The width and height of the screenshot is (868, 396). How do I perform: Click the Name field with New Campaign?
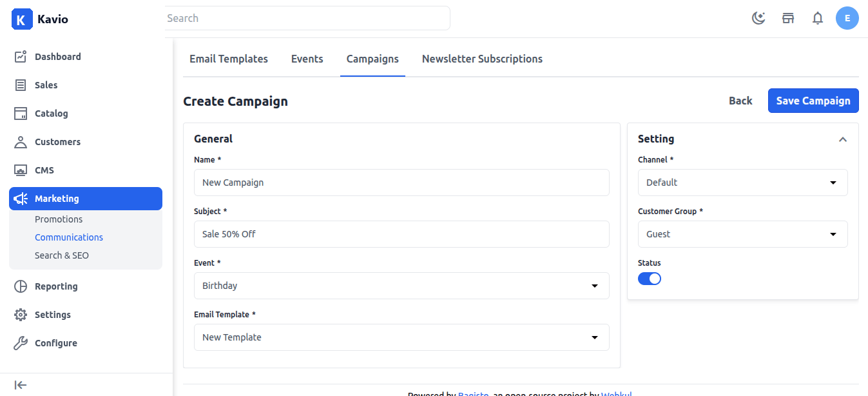pos(401,183)
